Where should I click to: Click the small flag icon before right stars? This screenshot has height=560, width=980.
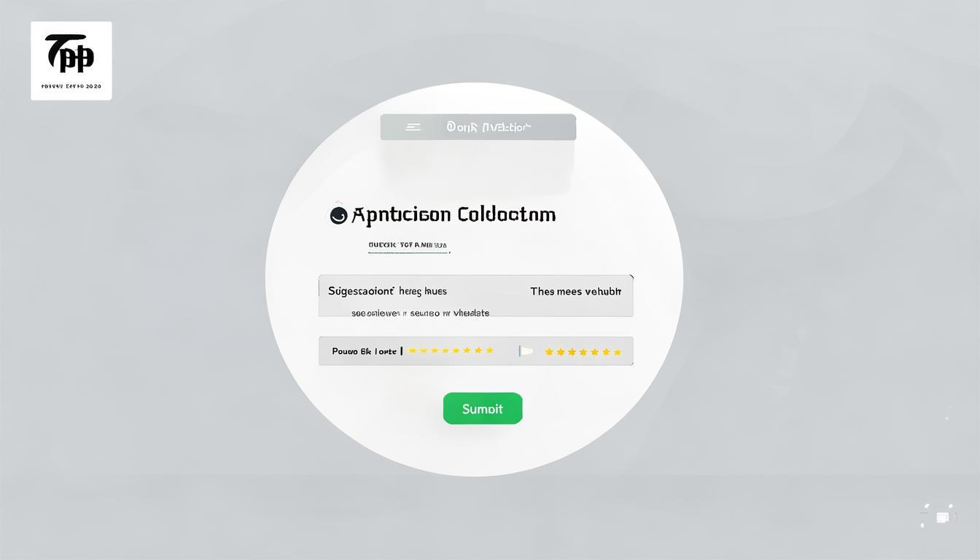point(526,351)
